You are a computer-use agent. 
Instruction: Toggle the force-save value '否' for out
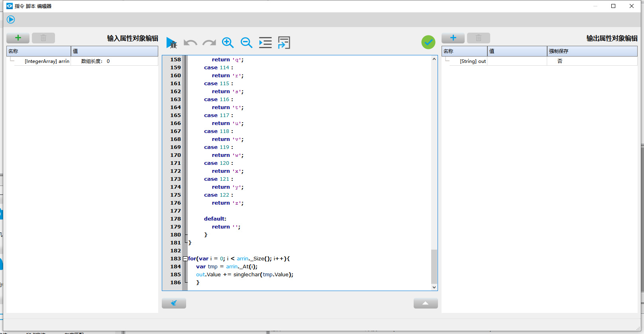click(560, 61)
